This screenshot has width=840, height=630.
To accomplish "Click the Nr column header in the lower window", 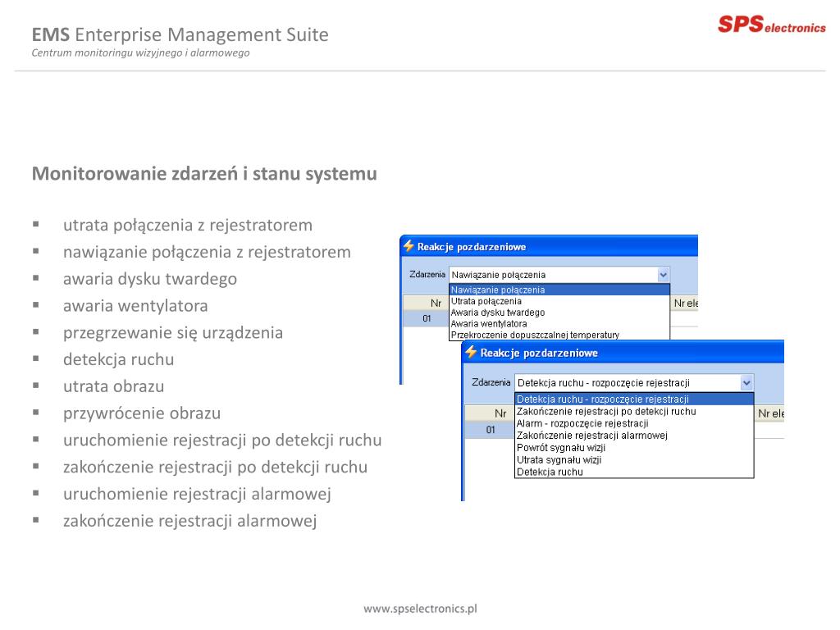I will (x=489, y=413).
